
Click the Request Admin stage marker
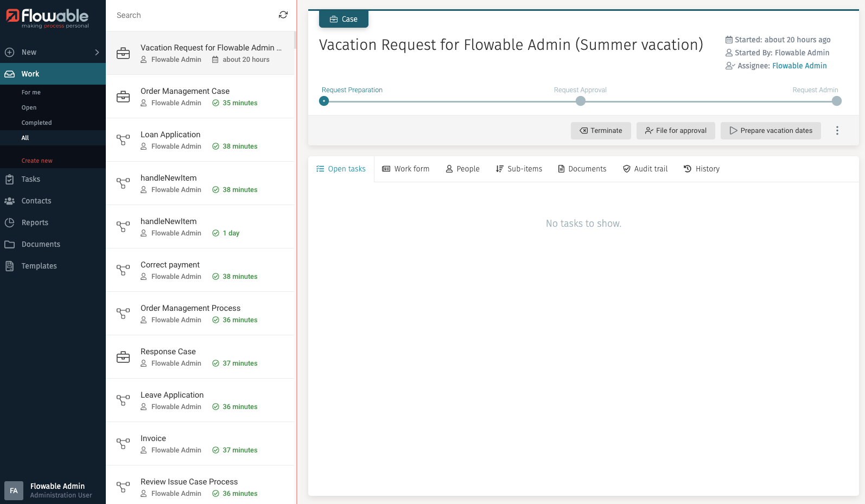click(837, 101)
